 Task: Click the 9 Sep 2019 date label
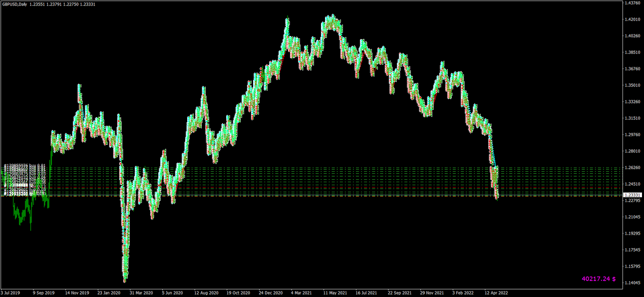[x=44, y=293]
